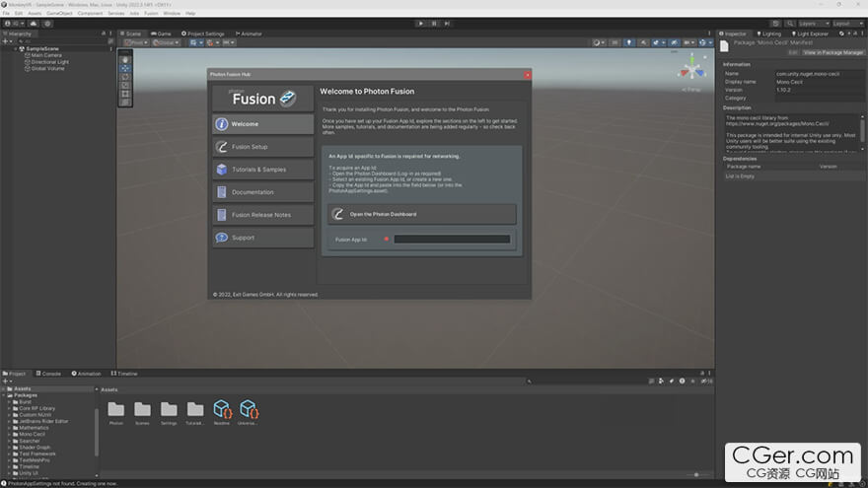Open the Pivot handle position dropdown

tap(136, 42)
